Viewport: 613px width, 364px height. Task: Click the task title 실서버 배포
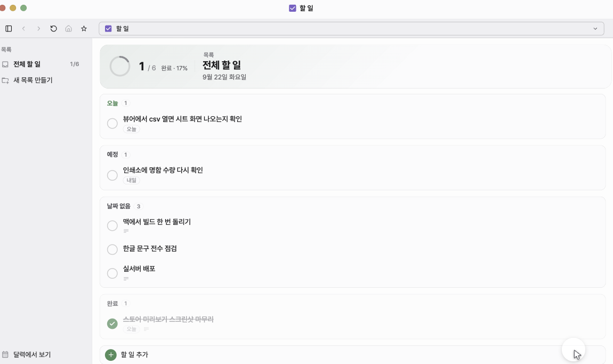click(x=139, y=269)
